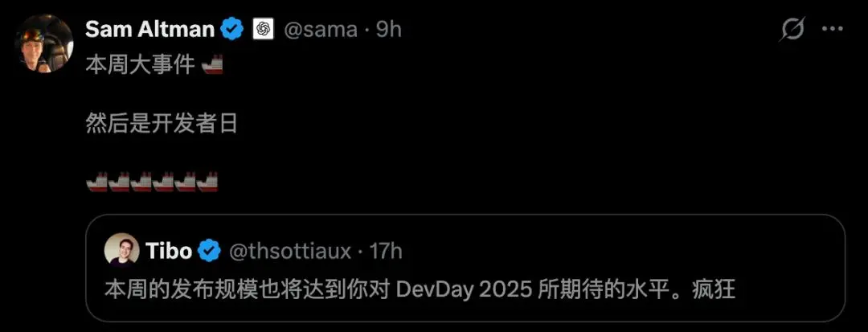Open the @sama handle link
Image resolution: width=868 pixels, height=332 pixels.
point(321,30)
